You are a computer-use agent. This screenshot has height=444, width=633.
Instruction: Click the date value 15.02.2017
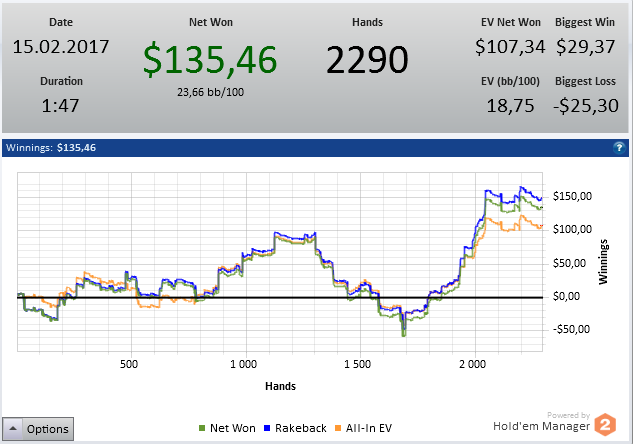(x=61, y=47)
